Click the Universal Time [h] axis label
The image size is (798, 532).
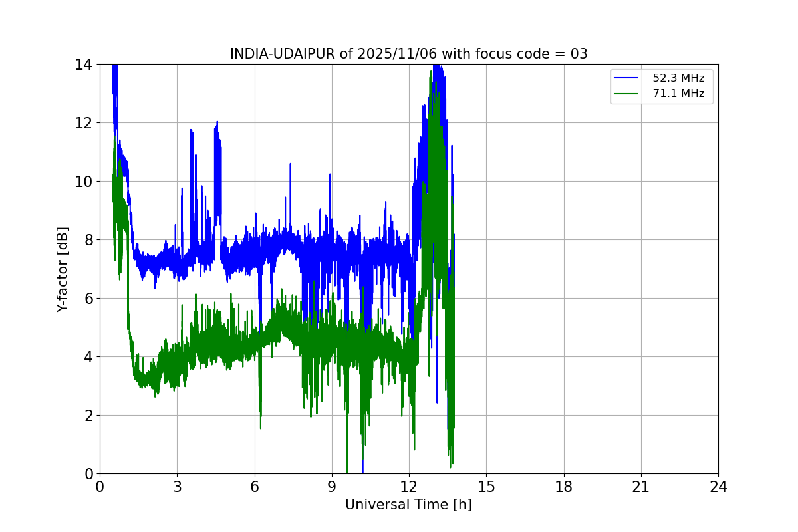[408, 505]
